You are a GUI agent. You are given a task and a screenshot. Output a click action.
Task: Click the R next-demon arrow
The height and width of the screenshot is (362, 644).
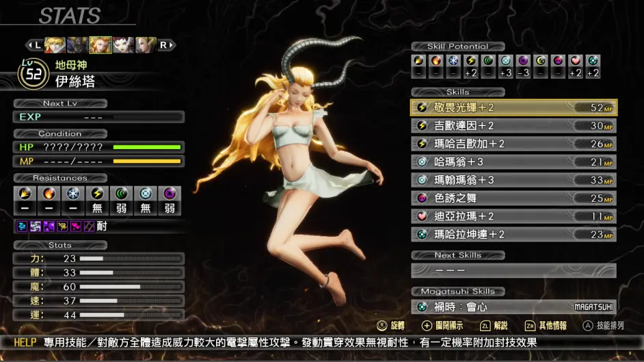166,45
